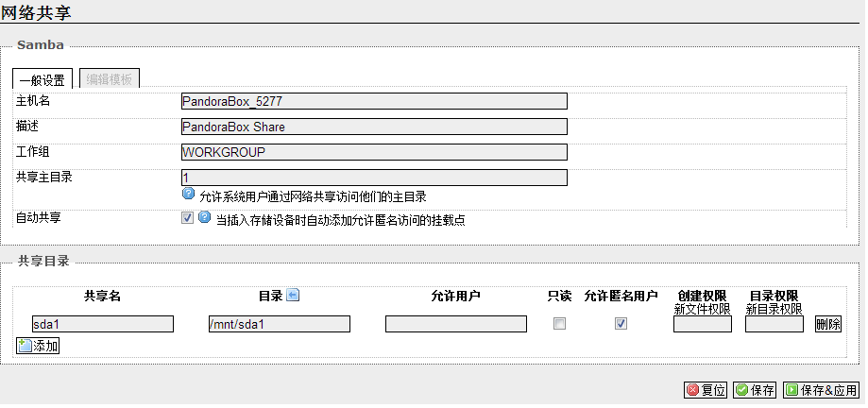Click the 目录权限 input field
Screen dimensions: 868x408
coord(774,324)
